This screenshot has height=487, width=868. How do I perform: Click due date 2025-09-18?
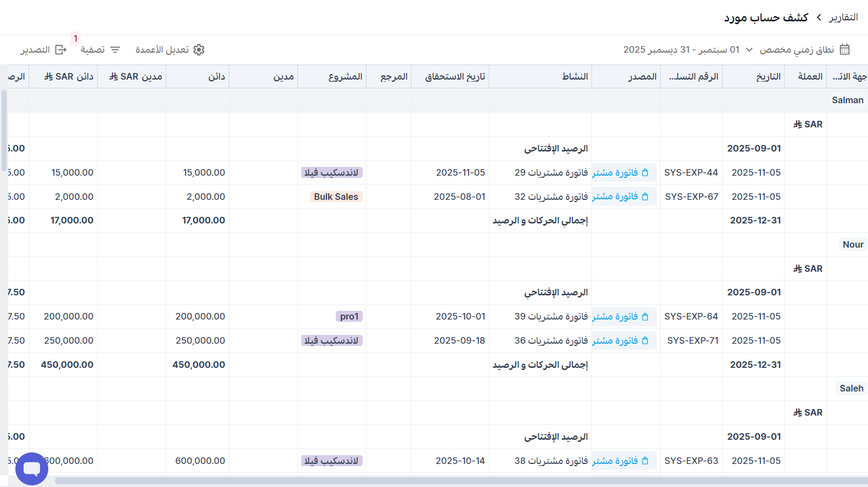[459, 340]
